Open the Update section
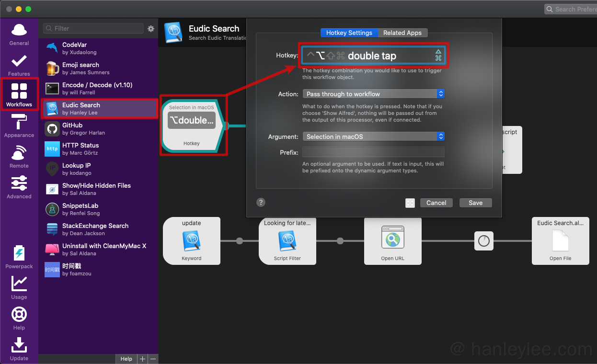 click(x=19, y=349)
